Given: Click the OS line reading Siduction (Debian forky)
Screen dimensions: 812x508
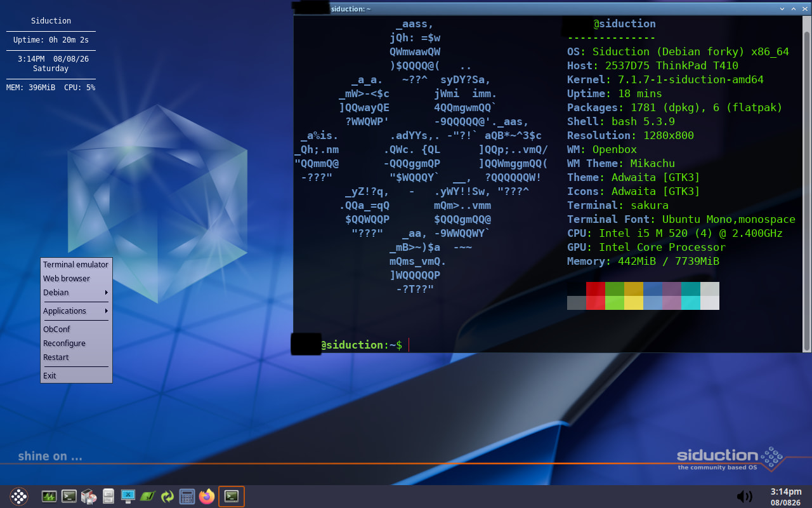Looking at the screenshot, I should point(678,52).
